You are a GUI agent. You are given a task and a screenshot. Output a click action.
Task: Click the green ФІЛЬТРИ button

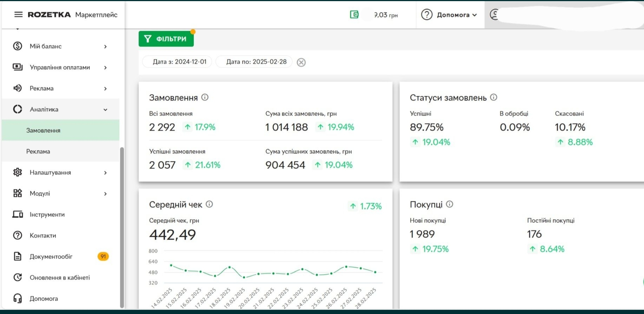click(x=166, y=39)
